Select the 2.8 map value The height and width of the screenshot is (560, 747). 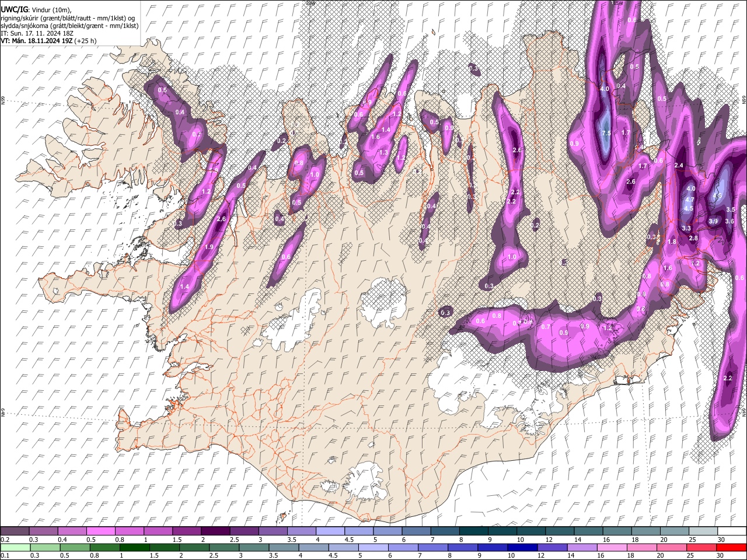(x=694, y=238)
